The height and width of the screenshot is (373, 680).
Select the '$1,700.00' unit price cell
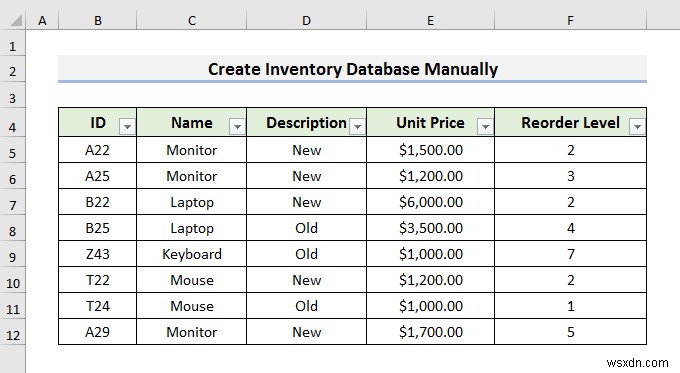(x=430, y=332)
